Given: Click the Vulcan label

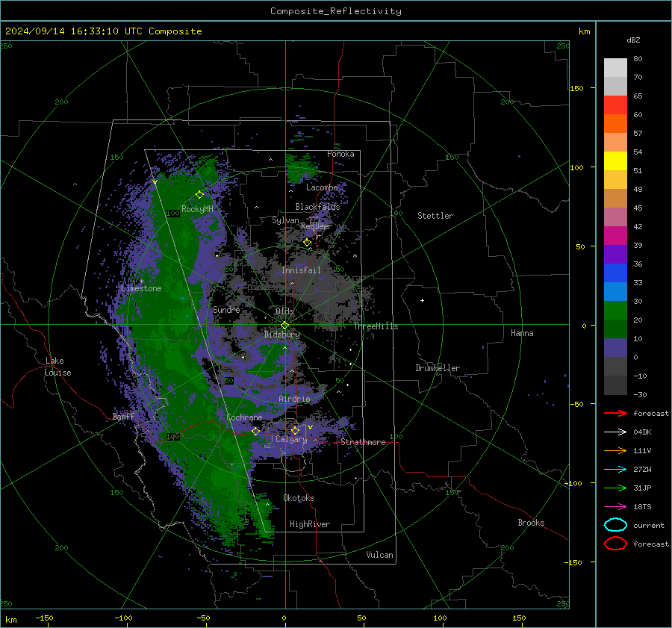Looking at the screenshot, I should pyautogui.click(x=380, y=555).
